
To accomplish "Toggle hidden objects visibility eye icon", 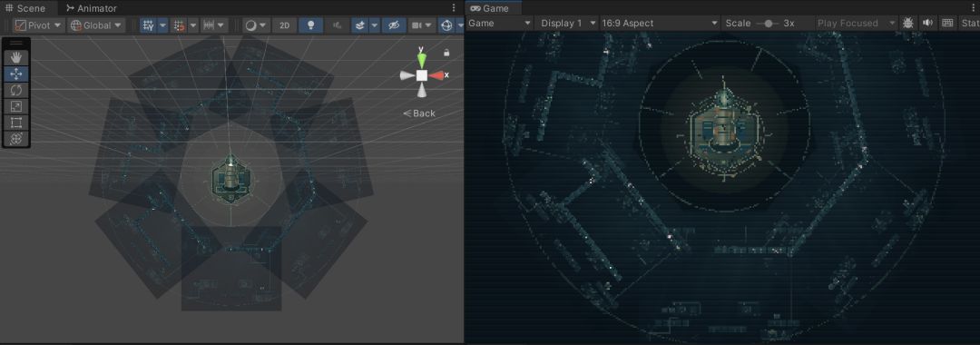I will [x=393, y=25].
